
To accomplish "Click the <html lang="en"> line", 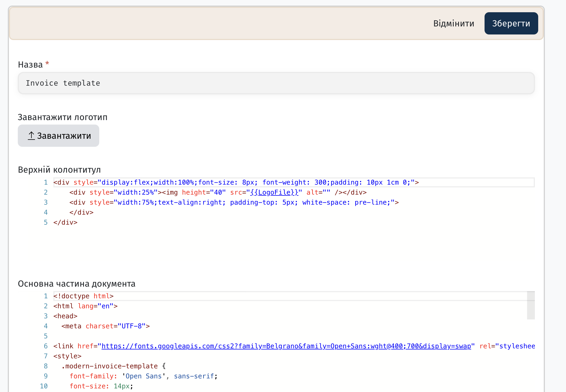I will (x=85, y=306).
